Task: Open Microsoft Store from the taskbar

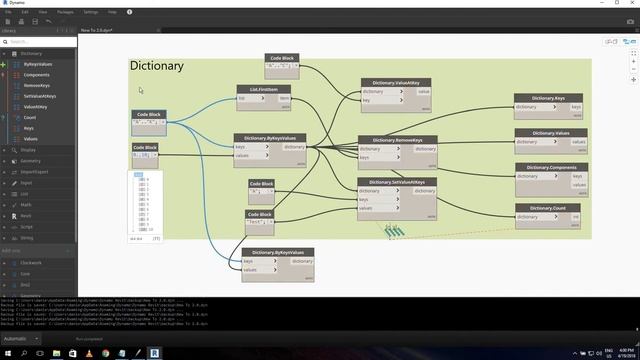Action: pos(73,353)
